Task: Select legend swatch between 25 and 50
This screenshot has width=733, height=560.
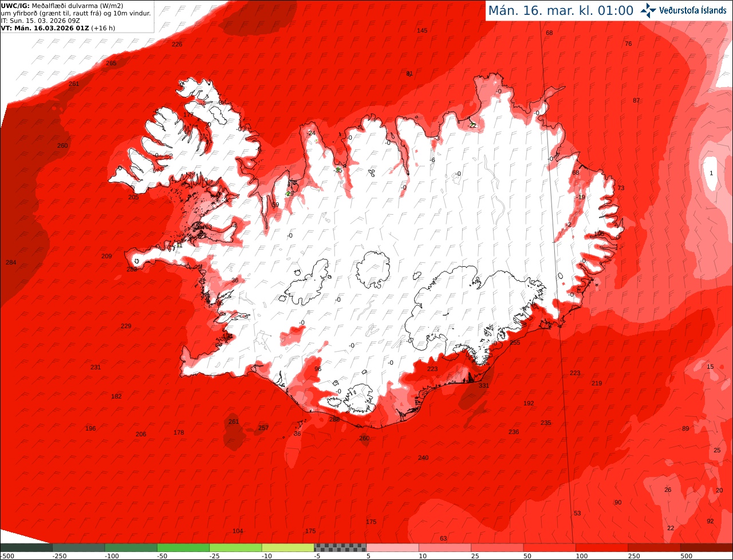Action: coord(497,547)
